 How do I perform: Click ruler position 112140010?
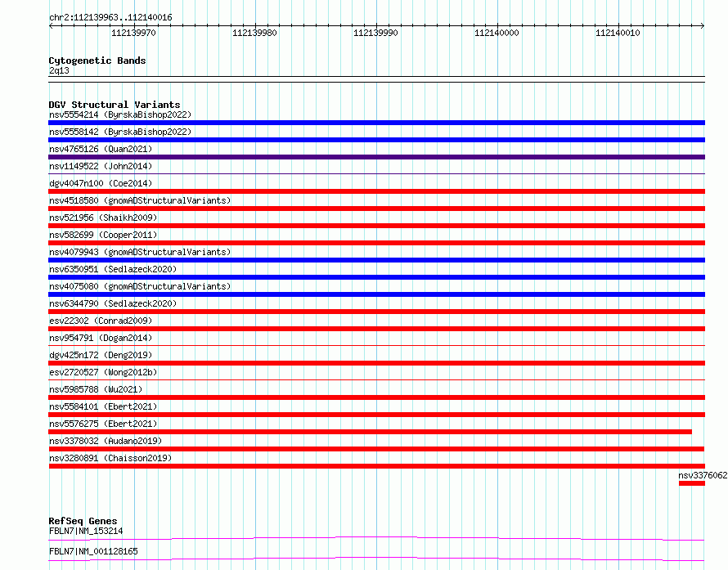(x=618, y=33)
